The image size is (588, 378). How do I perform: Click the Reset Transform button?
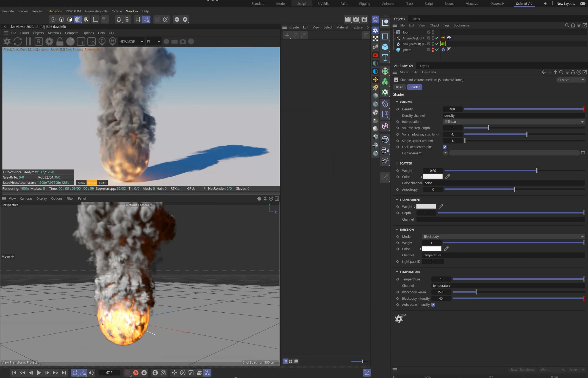[x=522, y=370]
